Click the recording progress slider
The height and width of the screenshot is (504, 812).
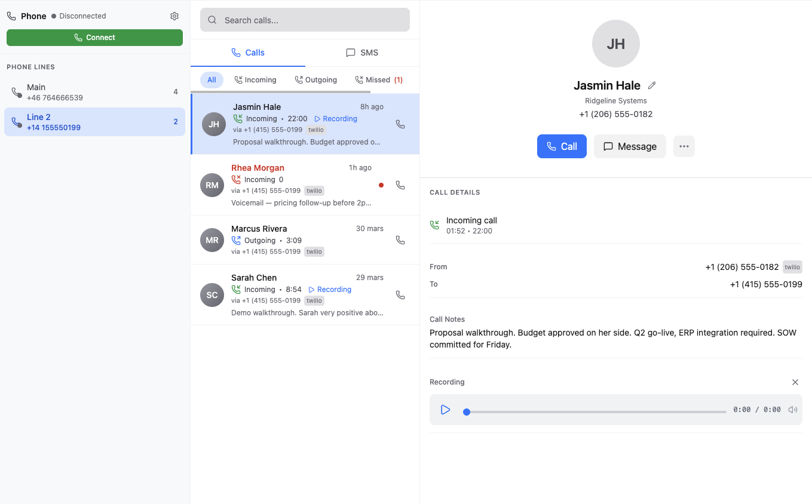(x=596, y=412)
